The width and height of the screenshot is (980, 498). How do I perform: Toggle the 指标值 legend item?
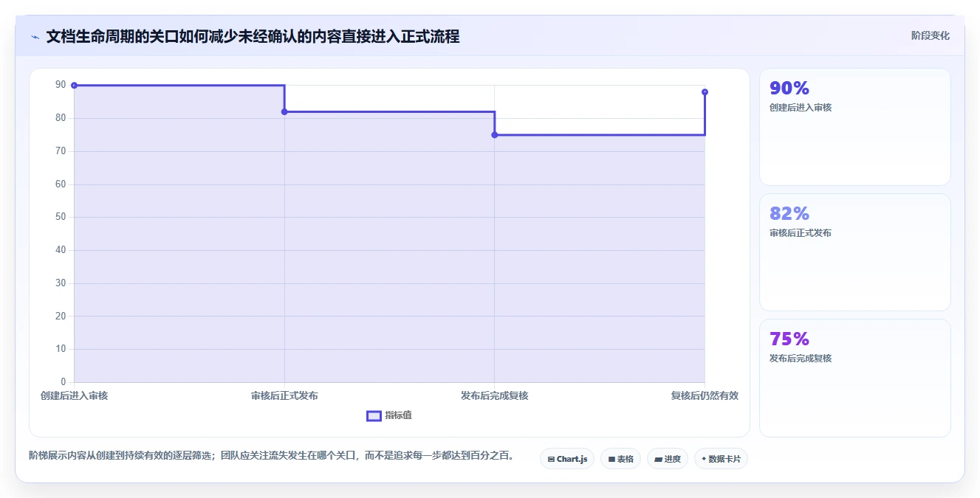point(389,415)
